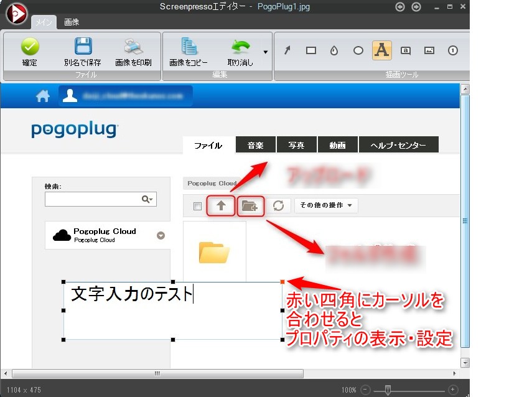This screenshot has height=397, width=532.
Task: Click the Pogoplug Cloud breadcrumb
Action: tap(212, 183)
